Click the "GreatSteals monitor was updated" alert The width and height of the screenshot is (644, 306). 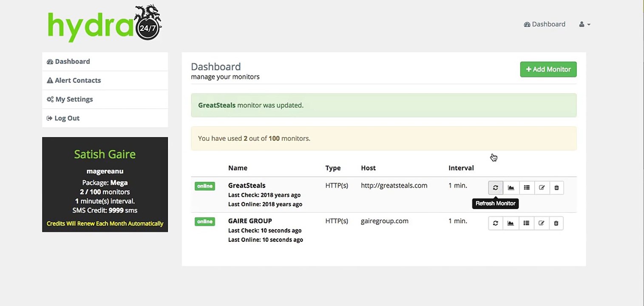tap(384, 105)
